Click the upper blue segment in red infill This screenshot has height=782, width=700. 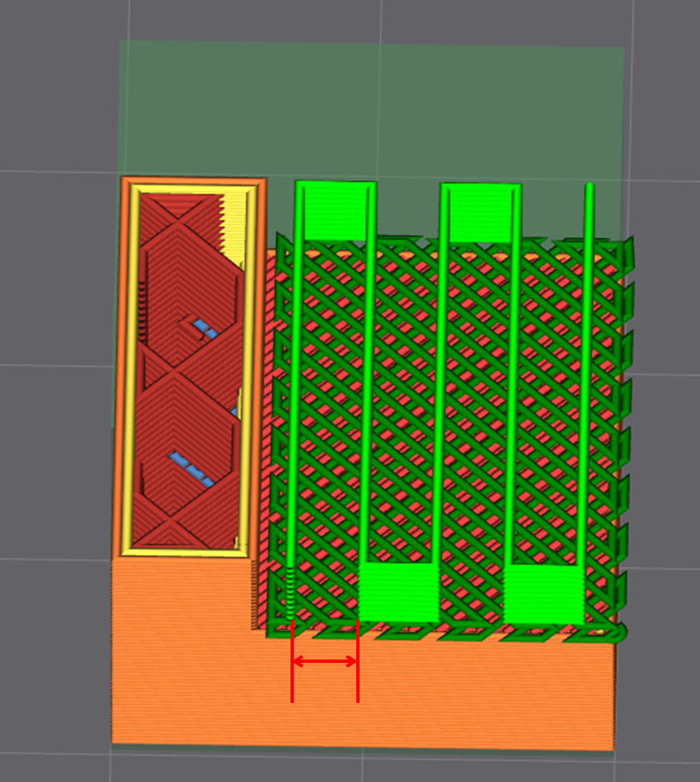click(x=206, y=329)
